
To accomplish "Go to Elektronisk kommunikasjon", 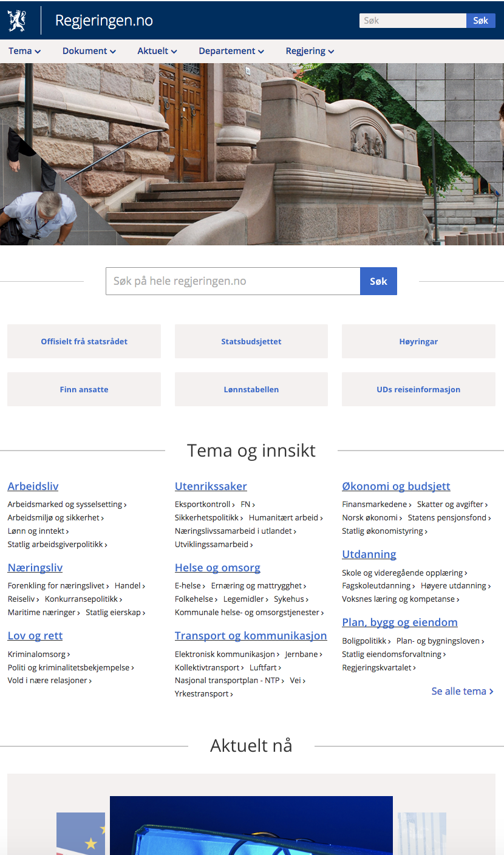I will [227, 654].
